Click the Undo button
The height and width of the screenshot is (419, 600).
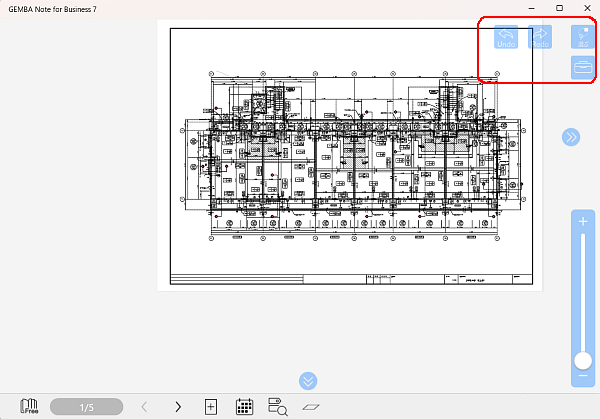tap(506, 37)
